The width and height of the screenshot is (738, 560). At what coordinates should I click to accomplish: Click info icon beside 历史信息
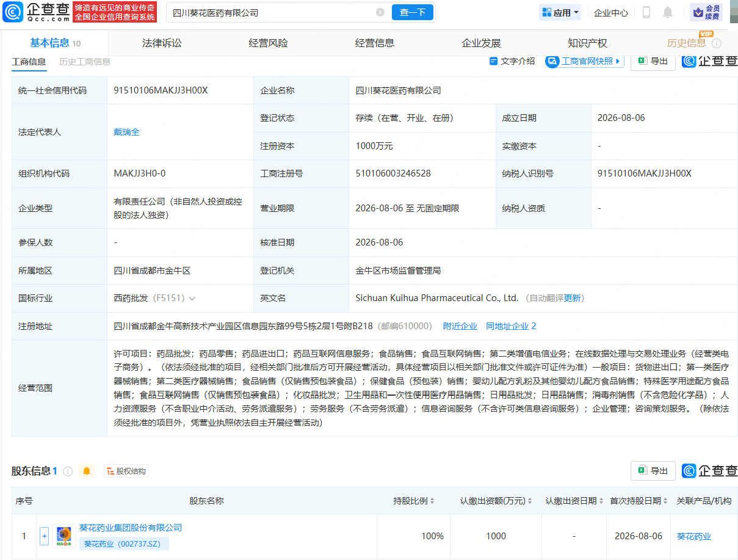click(717, 43)
